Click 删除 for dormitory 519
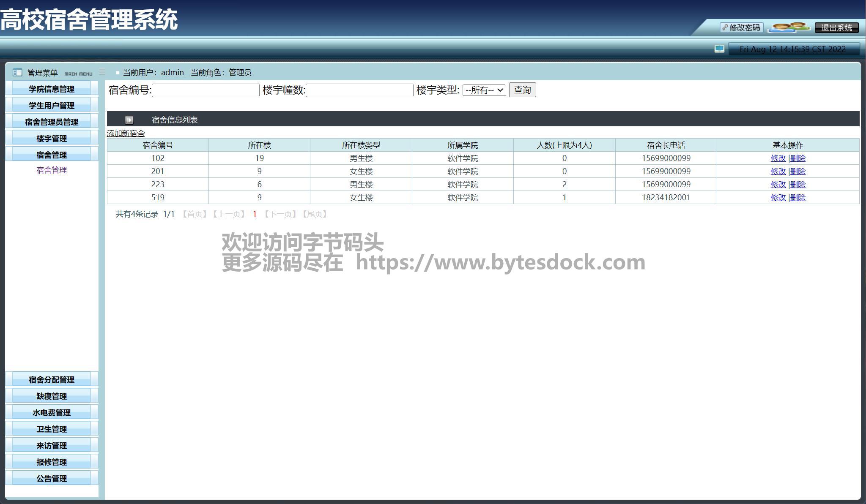This screenshot has width=866, height=504. coord(798,198)
